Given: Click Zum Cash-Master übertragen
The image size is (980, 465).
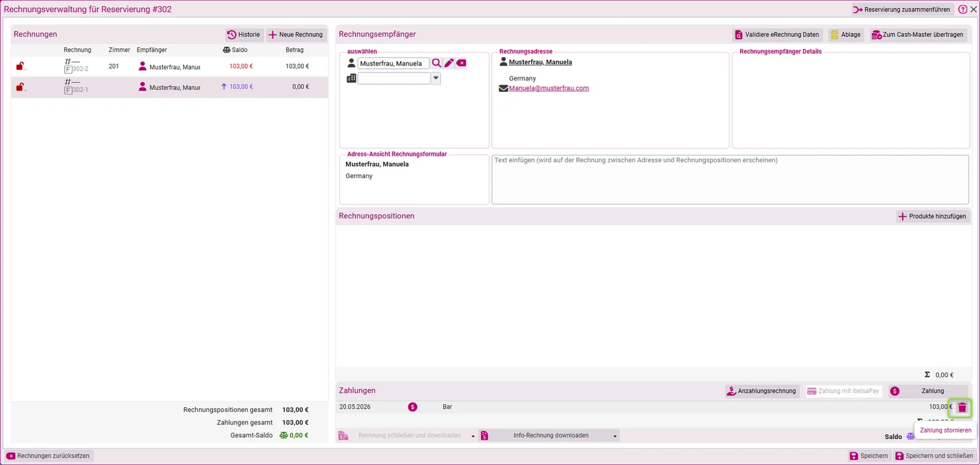Looking at the screenshot, I should (918, 35).
